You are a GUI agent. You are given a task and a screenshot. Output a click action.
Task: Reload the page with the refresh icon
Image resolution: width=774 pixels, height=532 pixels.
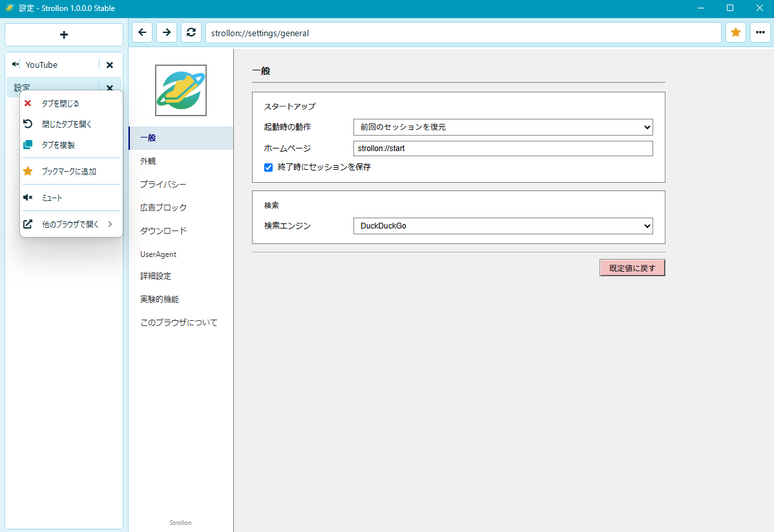click(191, 32)
